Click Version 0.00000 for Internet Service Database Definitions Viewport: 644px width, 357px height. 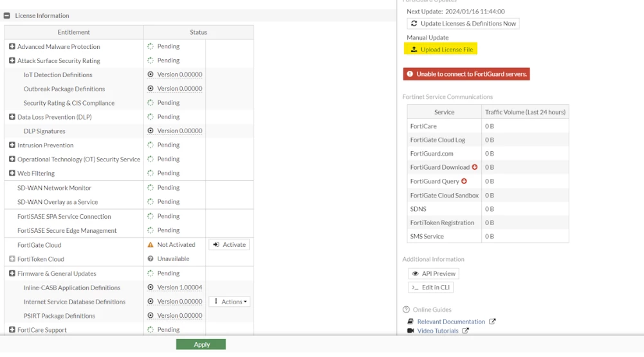[179, 301]
